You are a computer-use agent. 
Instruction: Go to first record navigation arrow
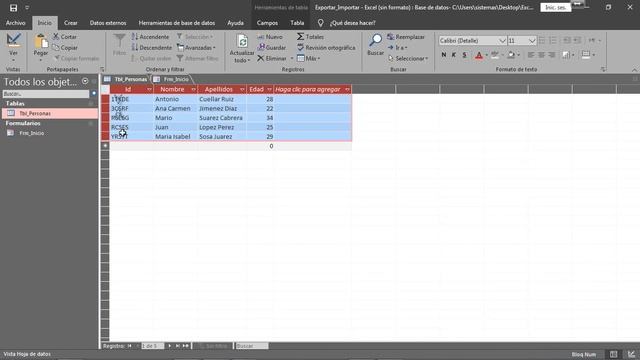tap(129, 346)
